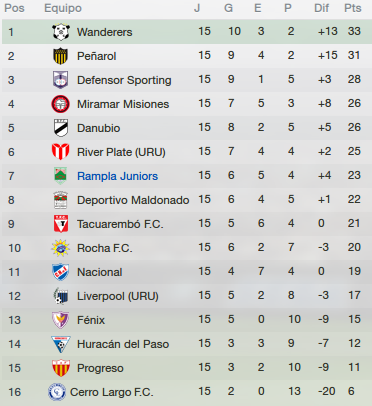Click River Plate (URU) red-striped crest
The height and width of the screenshot is (406, 372).
coord(61,152)
